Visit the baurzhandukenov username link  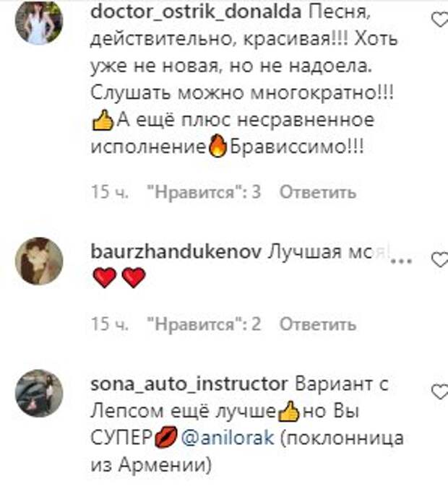[x=176, y=252]
